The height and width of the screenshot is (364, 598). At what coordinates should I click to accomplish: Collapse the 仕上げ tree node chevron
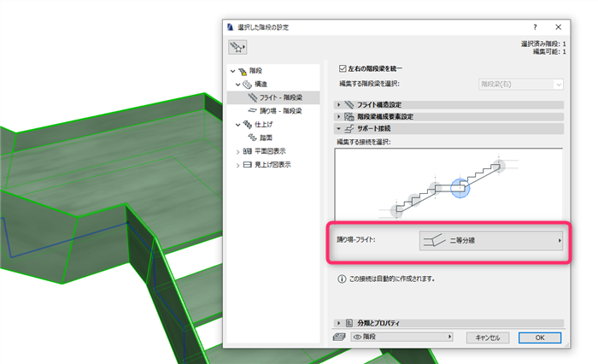pyautogui.click(x=238, y=125)
